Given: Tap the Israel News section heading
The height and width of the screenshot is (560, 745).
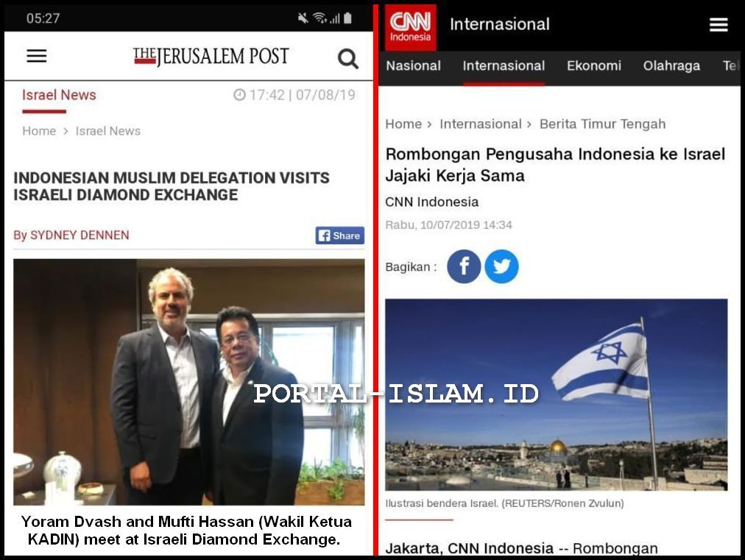Looking at the screenshot, I should pyautogui.click(x=59, y=95).
